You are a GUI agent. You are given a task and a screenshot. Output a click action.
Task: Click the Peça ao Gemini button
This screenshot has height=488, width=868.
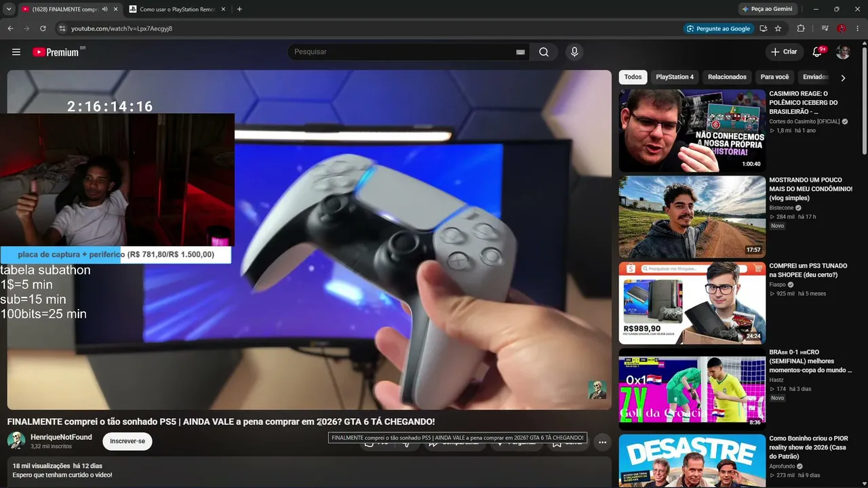[x=767, y=9]
